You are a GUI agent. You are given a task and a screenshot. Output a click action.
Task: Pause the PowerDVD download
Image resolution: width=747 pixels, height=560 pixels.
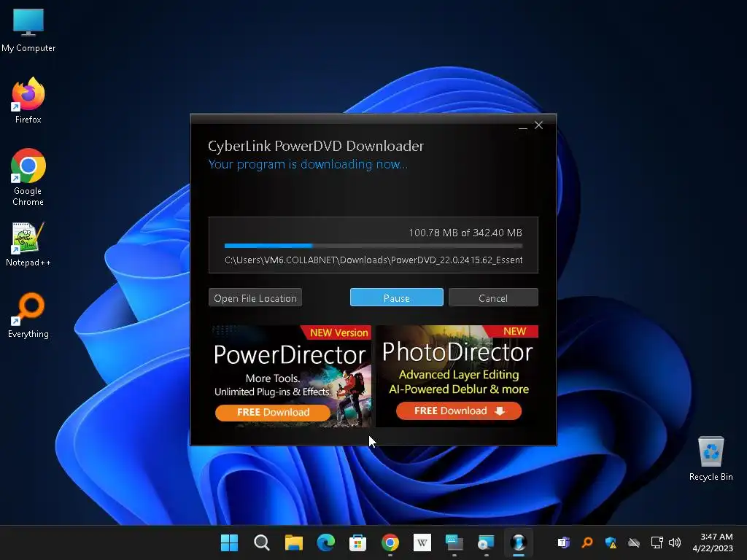tap(396, 297)
